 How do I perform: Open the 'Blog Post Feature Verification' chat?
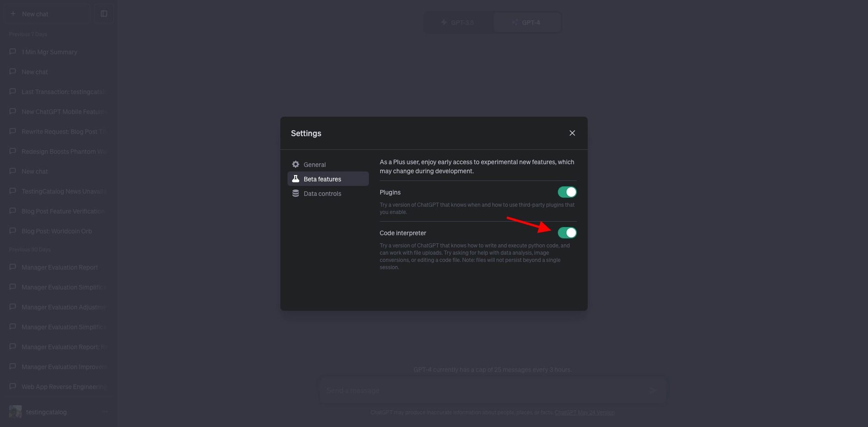[x=59, y=211]
